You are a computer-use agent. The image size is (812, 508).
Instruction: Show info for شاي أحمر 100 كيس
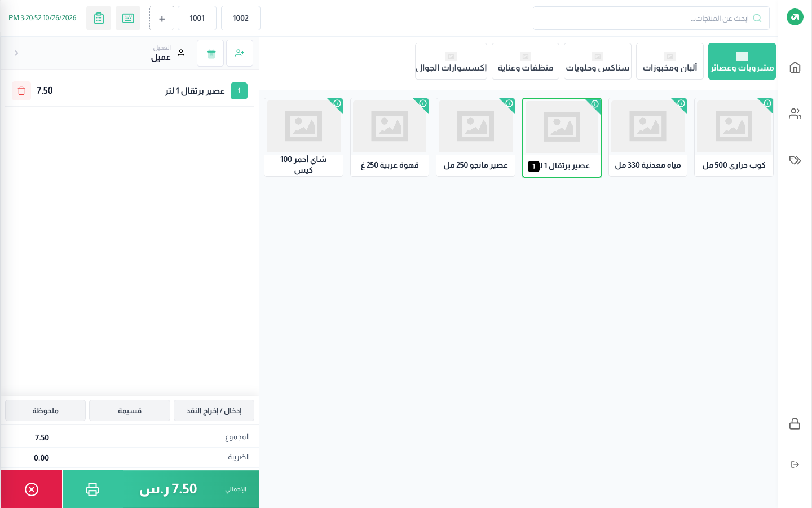(x=337, y=103)
